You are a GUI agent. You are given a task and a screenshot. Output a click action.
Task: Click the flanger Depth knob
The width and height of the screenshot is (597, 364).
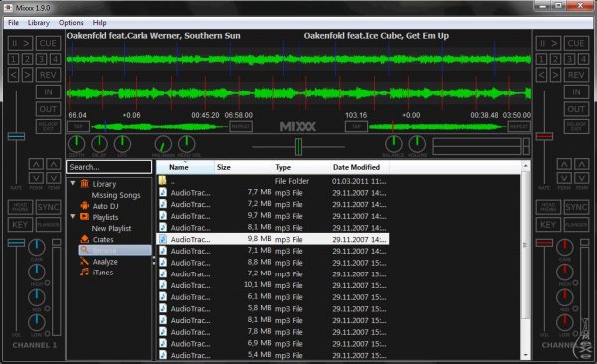click(77, 144)
